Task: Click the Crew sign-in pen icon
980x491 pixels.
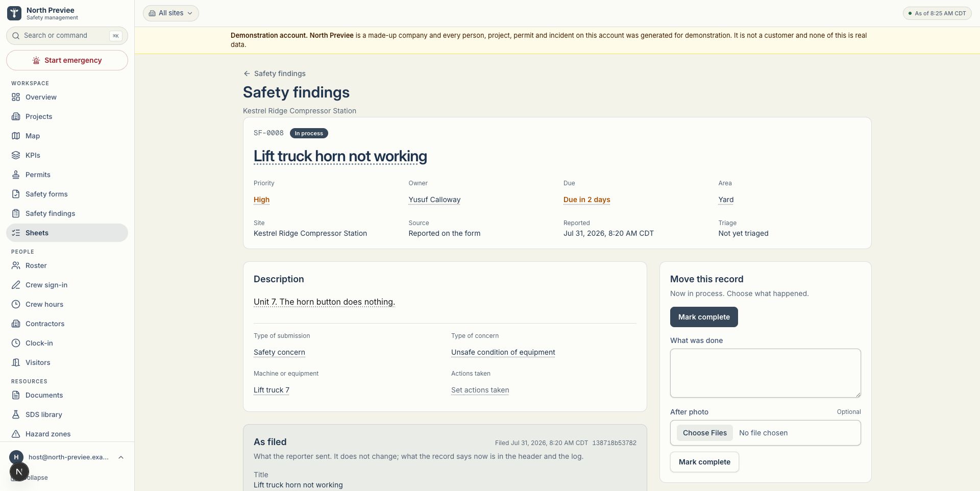Action: (16, 285)
